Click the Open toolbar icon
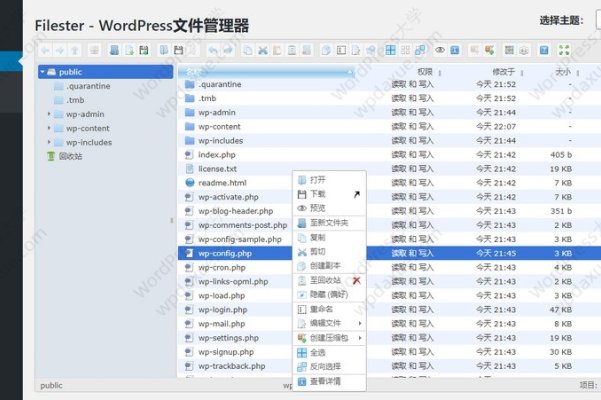This screenshot has width=601, height=400. [x=164, y=50]
